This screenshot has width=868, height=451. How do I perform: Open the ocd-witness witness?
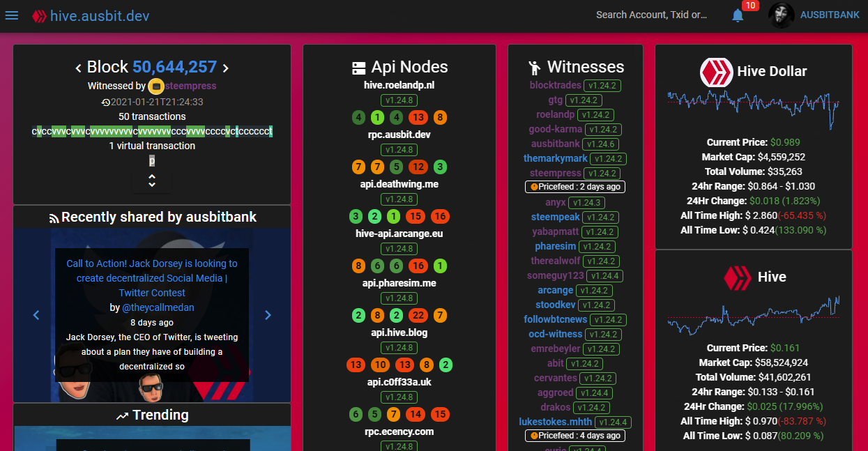pyautogui.click(x=556, y=334)
